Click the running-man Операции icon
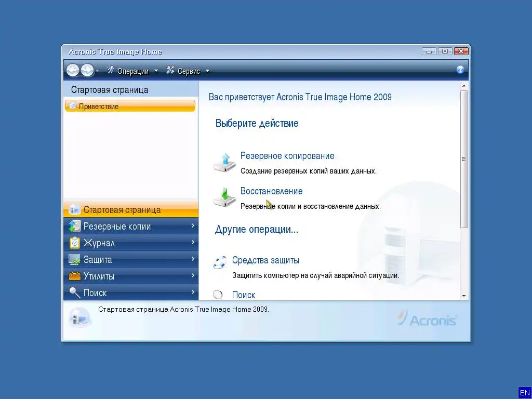532x399 pixels. click(x=111, y=70)
